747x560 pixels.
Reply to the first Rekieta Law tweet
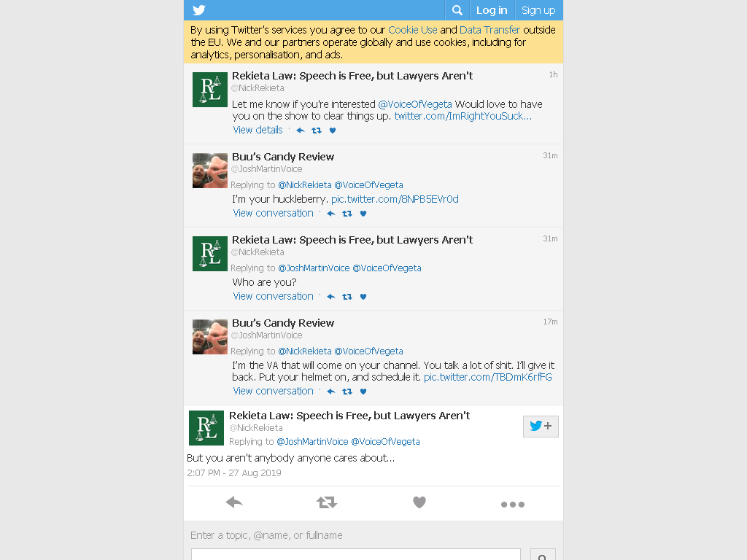coord(300,131)
